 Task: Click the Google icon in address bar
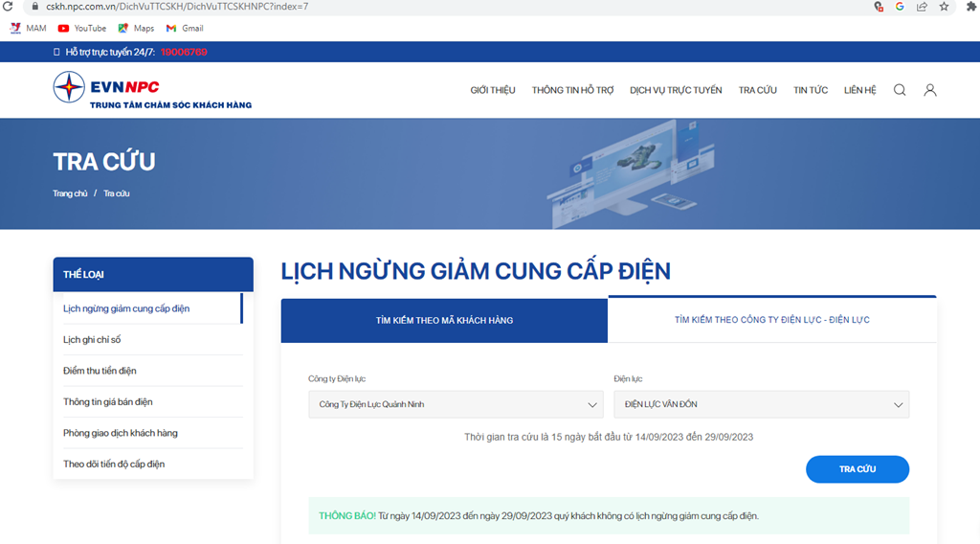click(900, 7)
